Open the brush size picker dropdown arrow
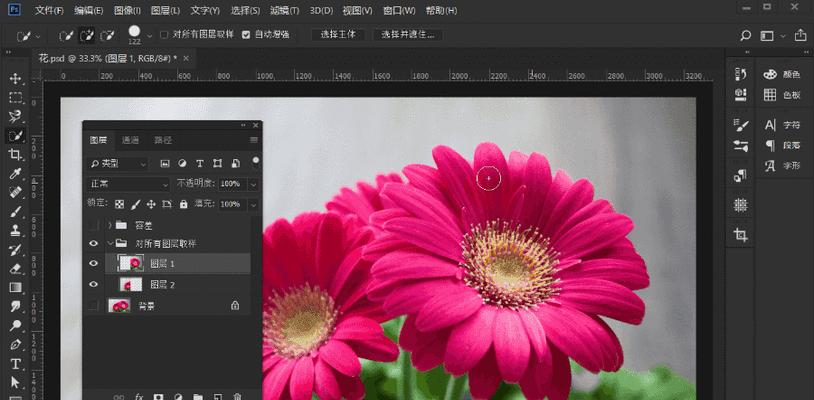Viewport: 814px width, 400px height. coord(150,36)
